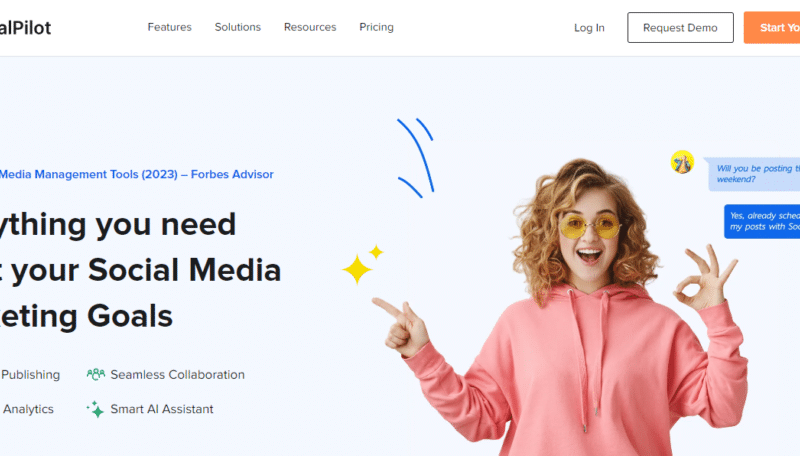Screen dimensions: 800x456
Task: Open the Forbes Advisor award link
Action: click(136, 174)
